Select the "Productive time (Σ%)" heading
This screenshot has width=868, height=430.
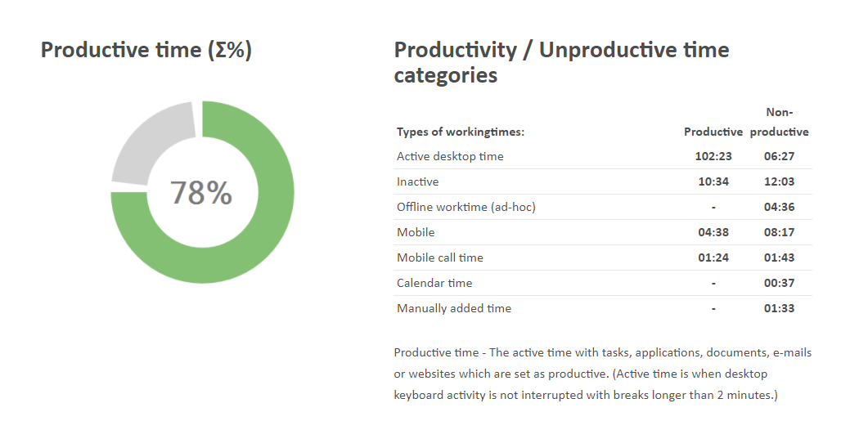pos(146,50)
